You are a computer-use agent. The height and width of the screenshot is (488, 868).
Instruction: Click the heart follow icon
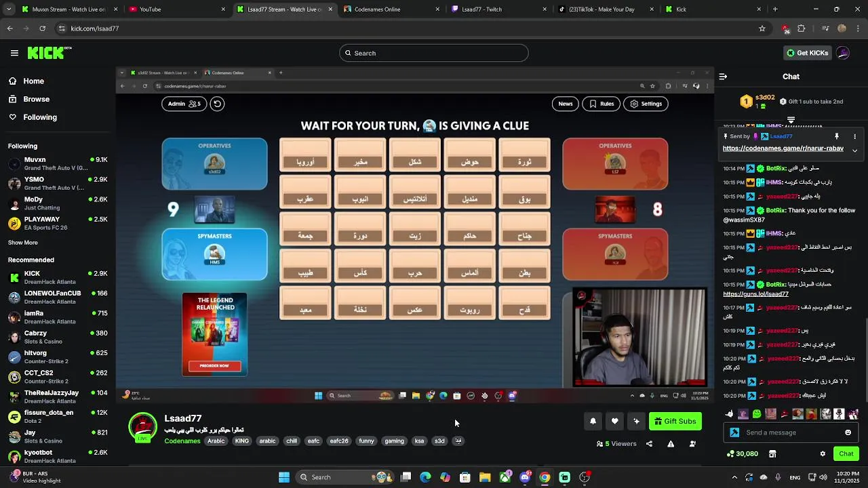coord(614,422)
